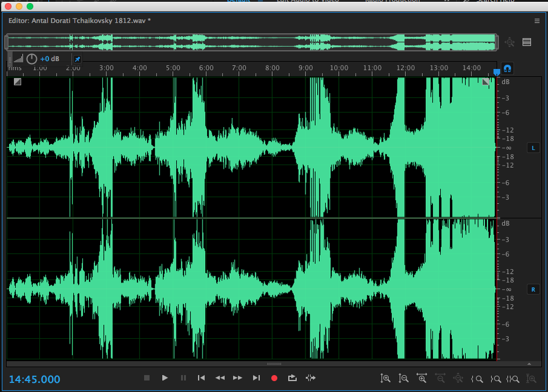Image resolution: width=548 pixels, height=392 pixels.
Task: Click the navigator's right edge handle
Action: [x=497, y=42]
